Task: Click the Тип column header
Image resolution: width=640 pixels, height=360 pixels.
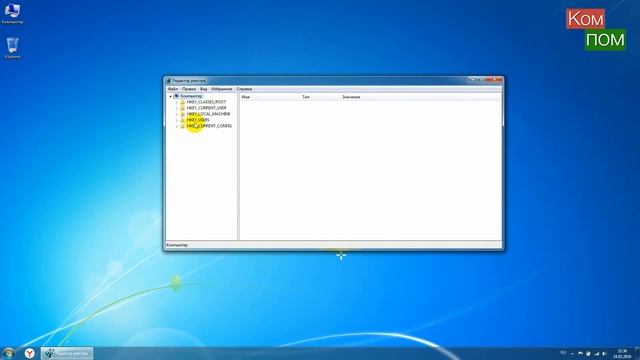Action: point(320,97)
